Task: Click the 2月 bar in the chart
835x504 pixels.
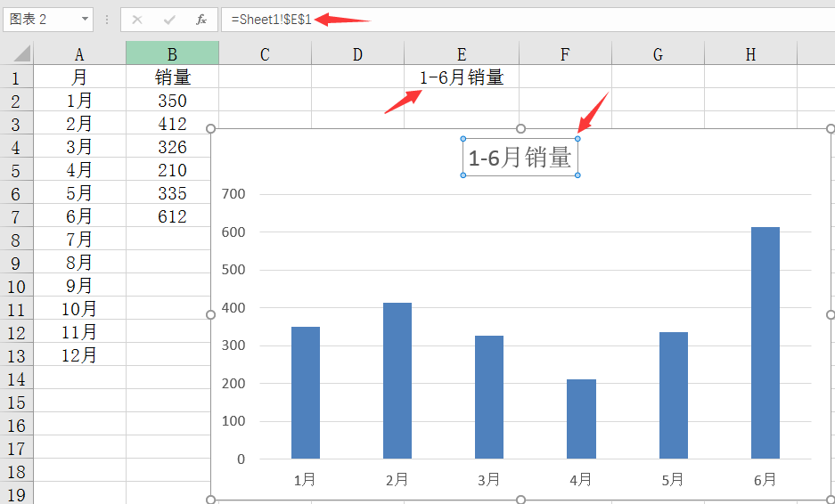Action: click(397, 380)
